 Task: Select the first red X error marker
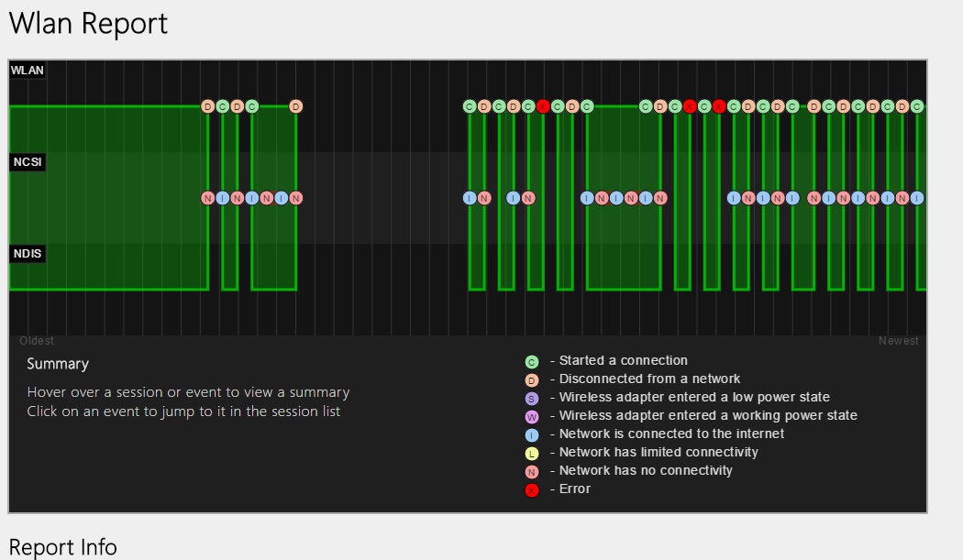click(x=543, y=107)
